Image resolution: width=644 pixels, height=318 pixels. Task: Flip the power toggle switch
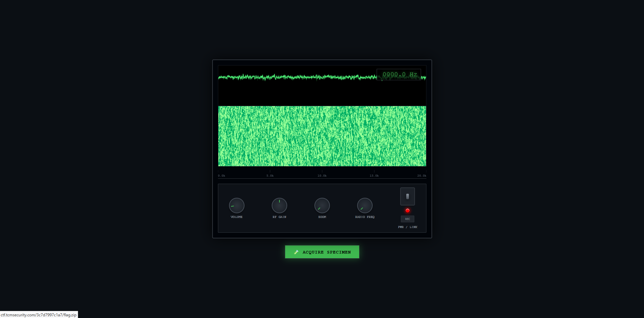coord(407,196)
